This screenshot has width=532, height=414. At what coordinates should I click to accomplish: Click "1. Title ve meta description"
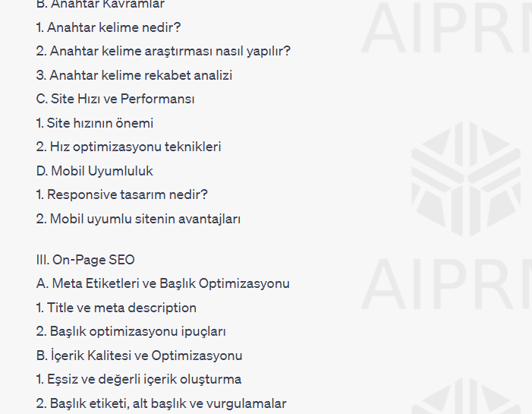pos(116,308)
